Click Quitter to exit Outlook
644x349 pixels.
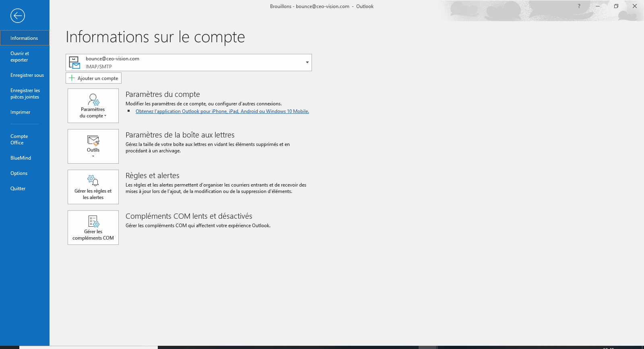(x=18, y=189)
